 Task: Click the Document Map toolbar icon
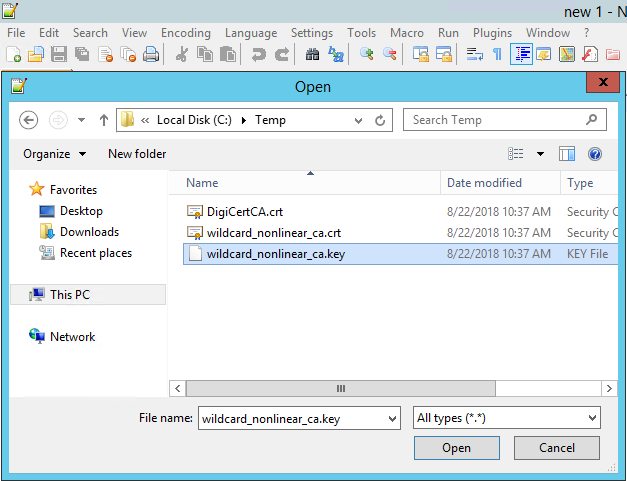(567, 54)
